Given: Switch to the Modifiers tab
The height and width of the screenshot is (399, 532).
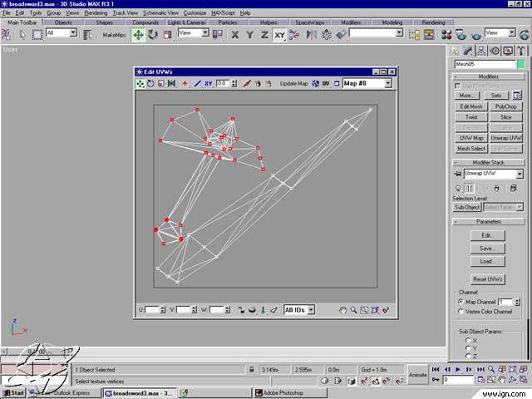Looking at the screenshot, I should tap(351, 22).
